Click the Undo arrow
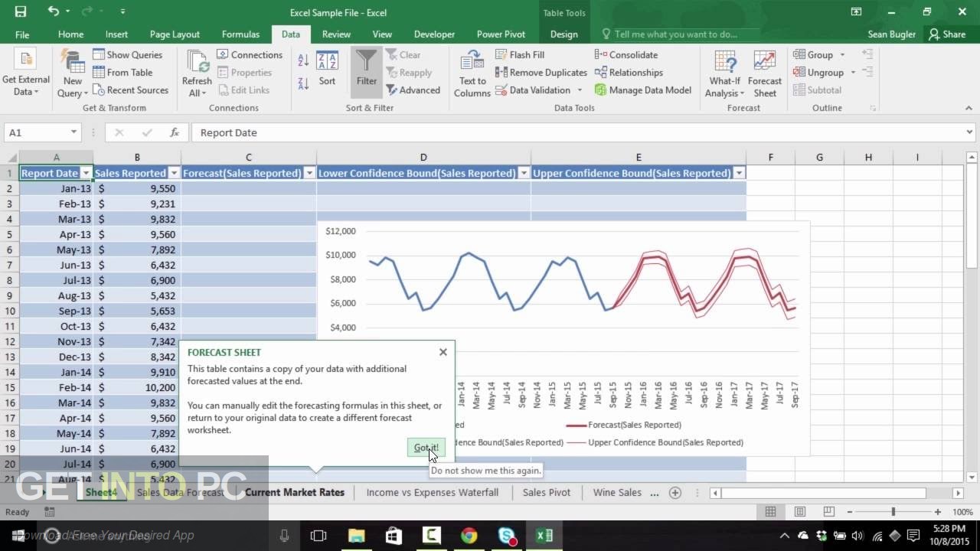980x551 pixels. coord(53,12)
